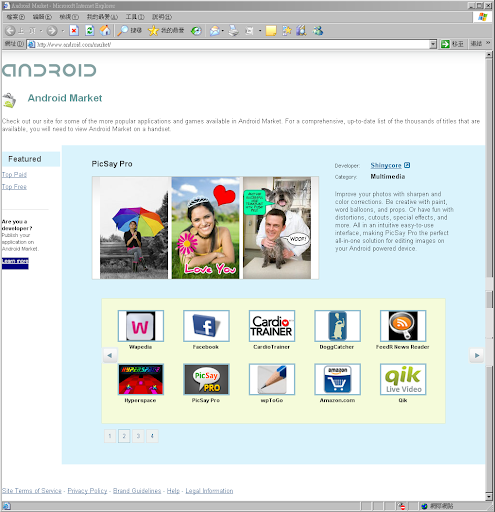Click the Research book-and-magnifier toolbar icon

coord(301,31)
